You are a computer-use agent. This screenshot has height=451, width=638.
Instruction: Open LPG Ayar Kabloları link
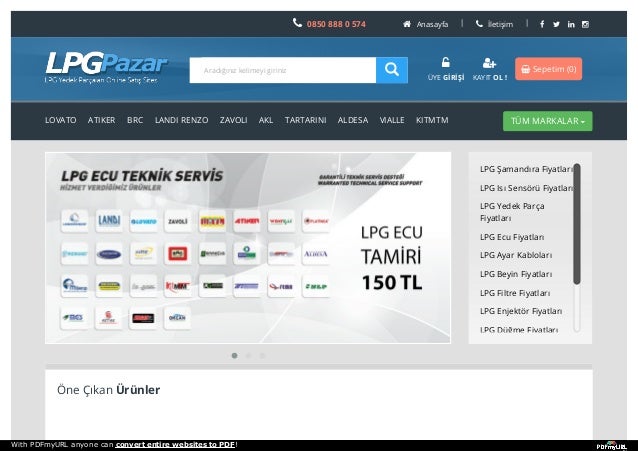[x=516, y=255]
